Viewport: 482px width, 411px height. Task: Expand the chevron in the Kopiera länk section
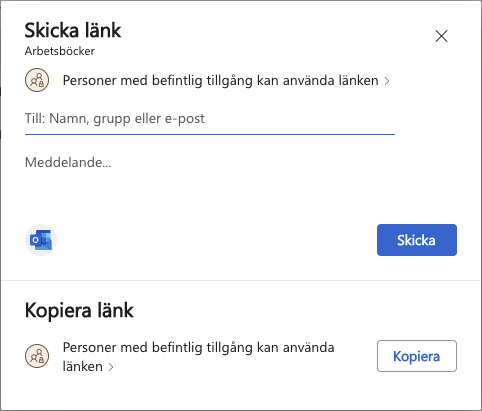pos(111,367)
